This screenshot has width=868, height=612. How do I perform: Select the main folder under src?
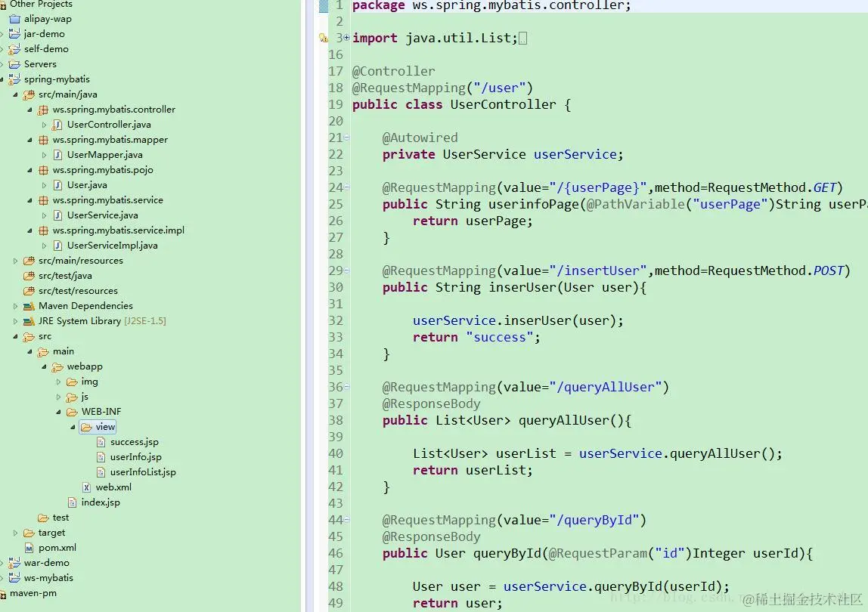point(63,351)
